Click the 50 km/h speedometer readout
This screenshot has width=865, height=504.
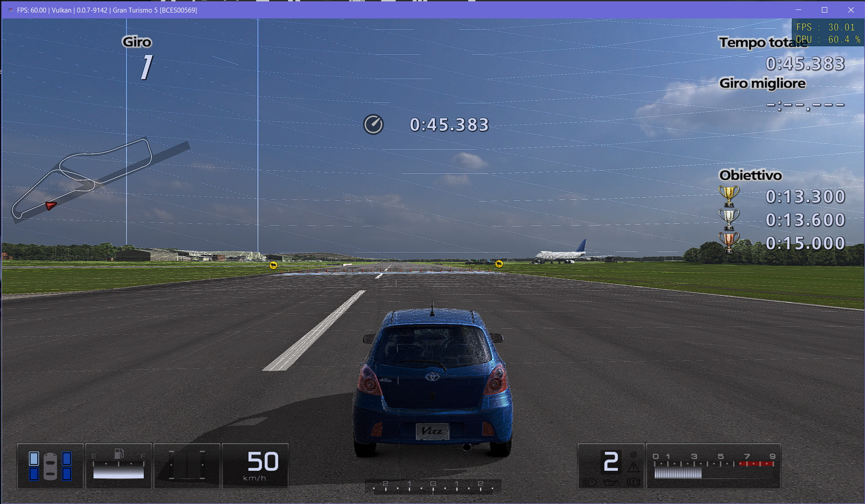click(262, 462)
